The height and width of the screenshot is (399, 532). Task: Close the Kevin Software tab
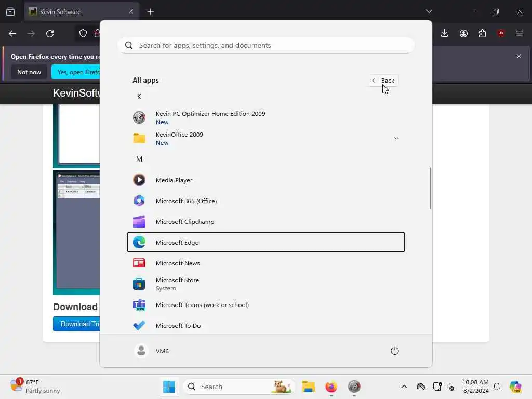tap(131, 11)
